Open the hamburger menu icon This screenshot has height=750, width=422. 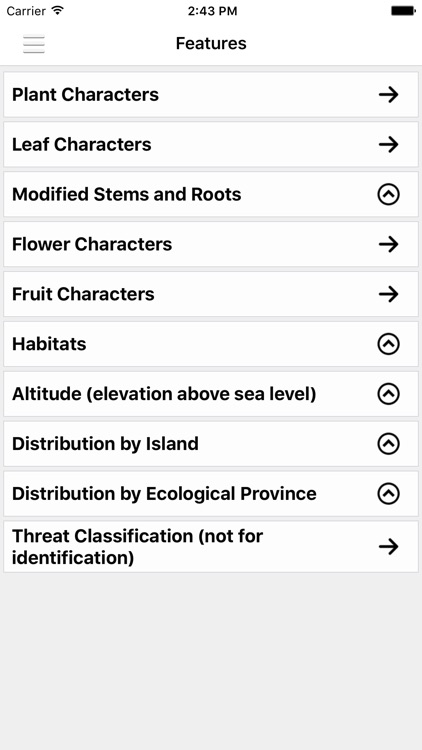pos(33,44)
